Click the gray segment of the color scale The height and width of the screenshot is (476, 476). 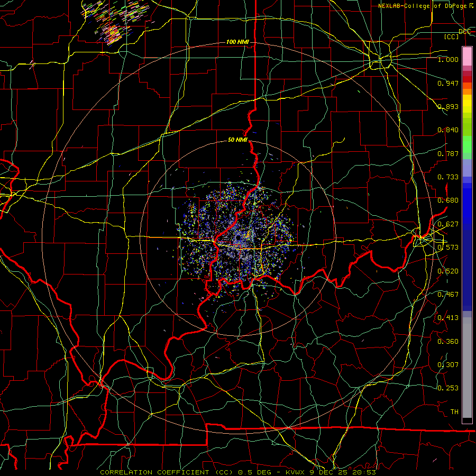(x=467, y=368)
